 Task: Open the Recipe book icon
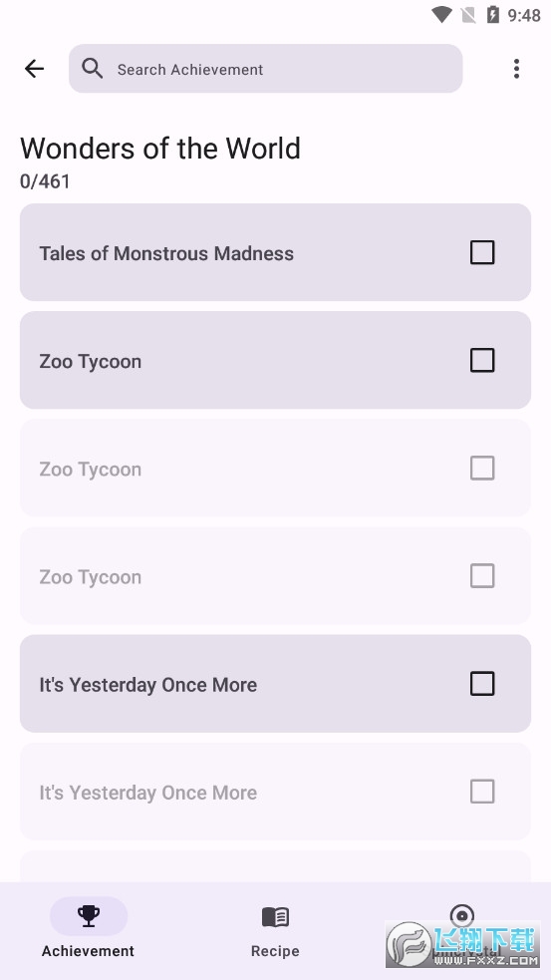pyautogui.click(x=275, y=917)
